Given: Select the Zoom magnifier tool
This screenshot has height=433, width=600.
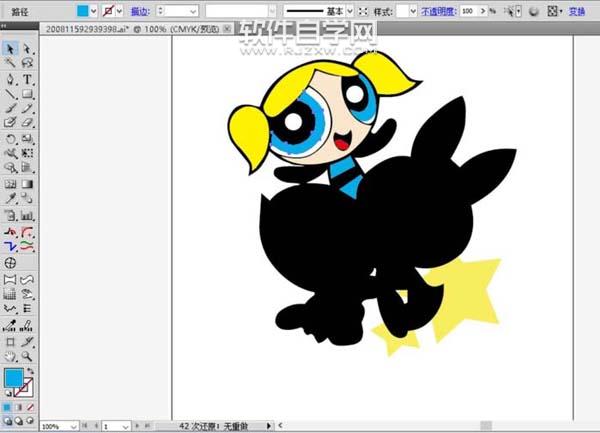Looking at the screenshot, I should (x=27, y=356).
